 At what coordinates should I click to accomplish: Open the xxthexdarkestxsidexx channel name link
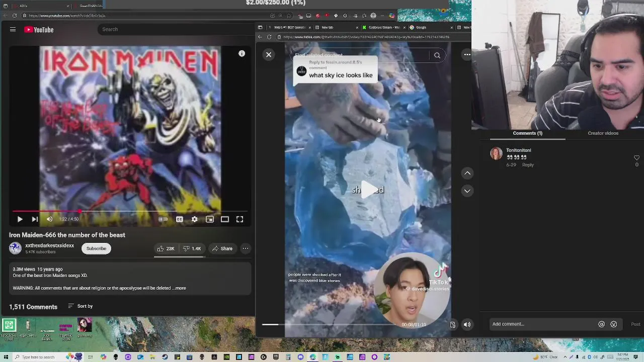click(x=49, y=246)
